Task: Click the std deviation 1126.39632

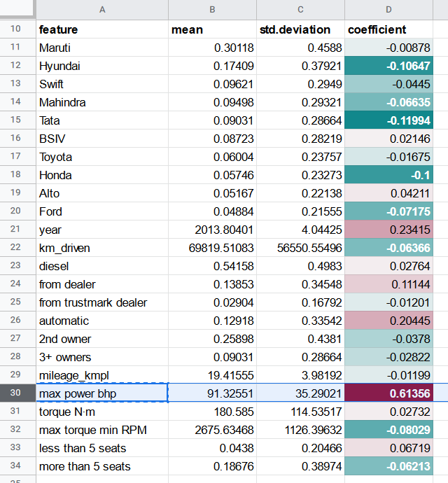Action: (300, 429)
